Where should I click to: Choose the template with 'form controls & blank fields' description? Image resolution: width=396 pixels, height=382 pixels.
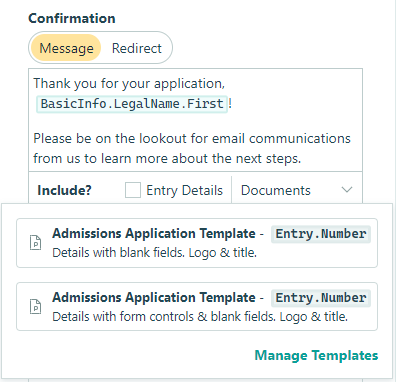197,307
